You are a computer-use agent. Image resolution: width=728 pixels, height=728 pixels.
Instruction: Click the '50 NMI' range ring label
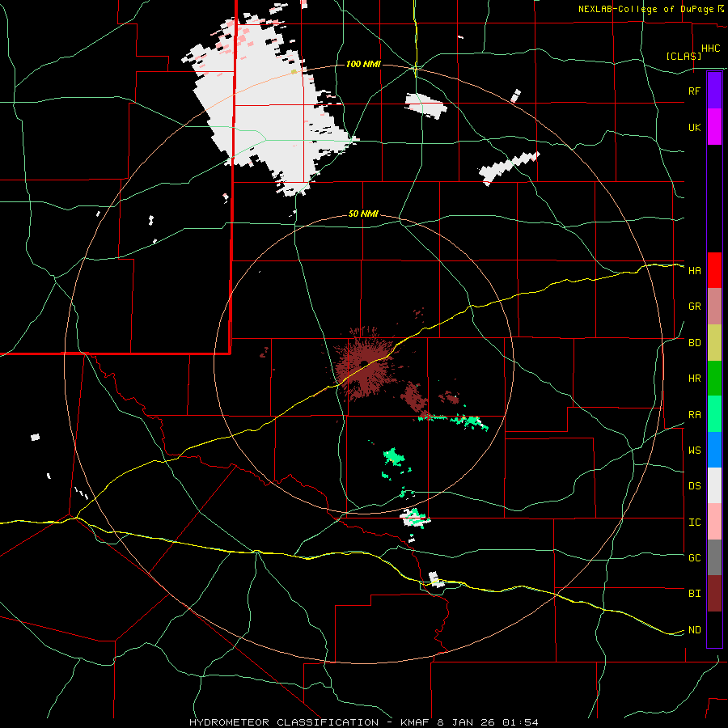point(363,214)
